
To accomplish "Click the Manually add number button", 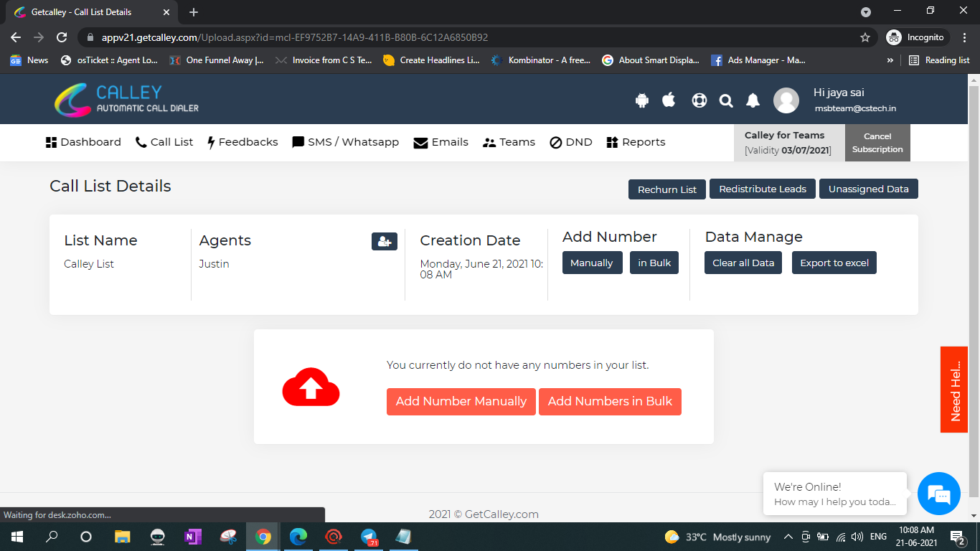I will click(x=592, y=263).
